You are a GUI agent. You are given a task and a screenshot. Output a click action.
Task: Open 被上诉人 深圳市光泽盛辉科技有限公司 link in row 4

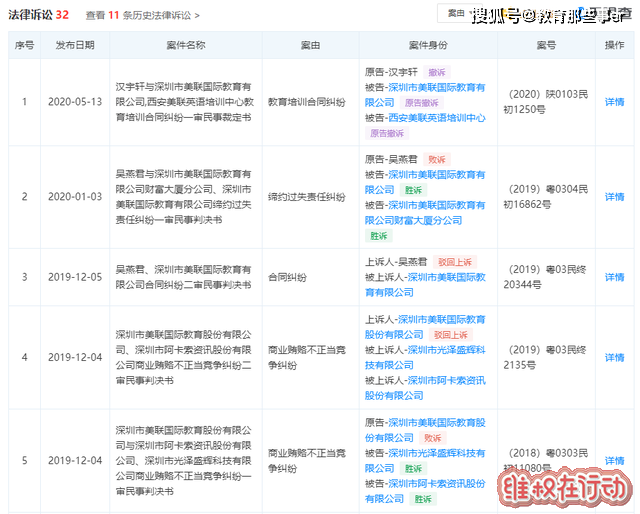click(425, 358)
